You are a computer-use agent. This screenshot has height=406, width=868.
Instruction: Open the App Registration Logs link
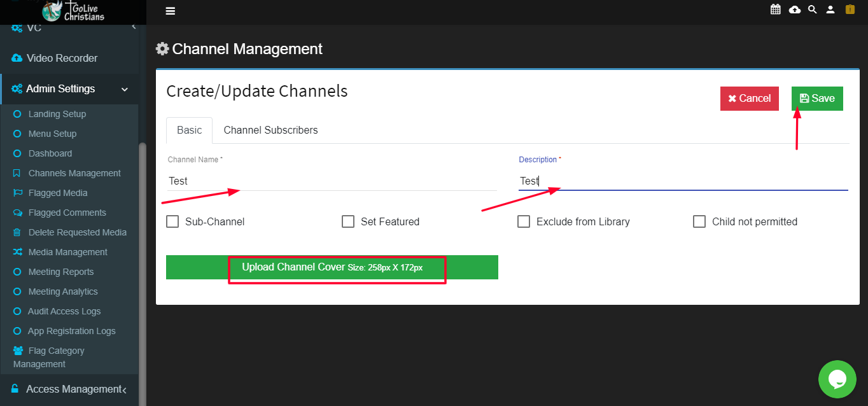[72, 331]
